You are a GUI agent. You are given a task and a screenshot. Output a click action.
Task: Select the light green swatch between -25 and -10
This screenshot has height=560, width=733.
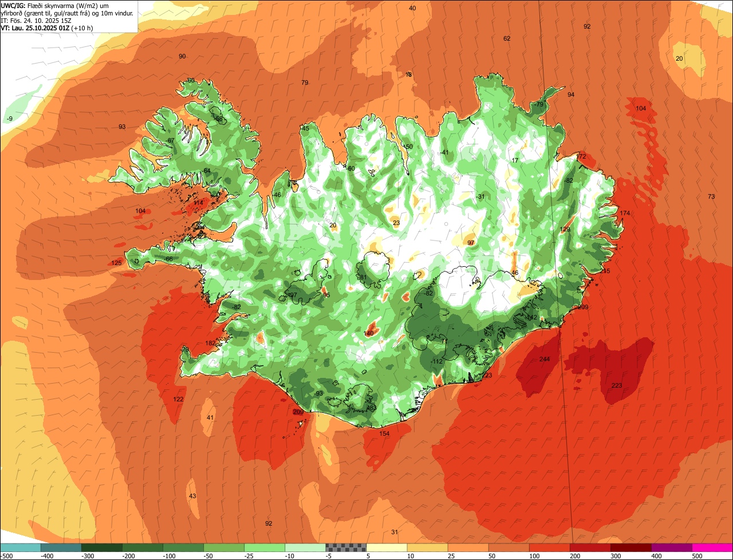(265, 547)
